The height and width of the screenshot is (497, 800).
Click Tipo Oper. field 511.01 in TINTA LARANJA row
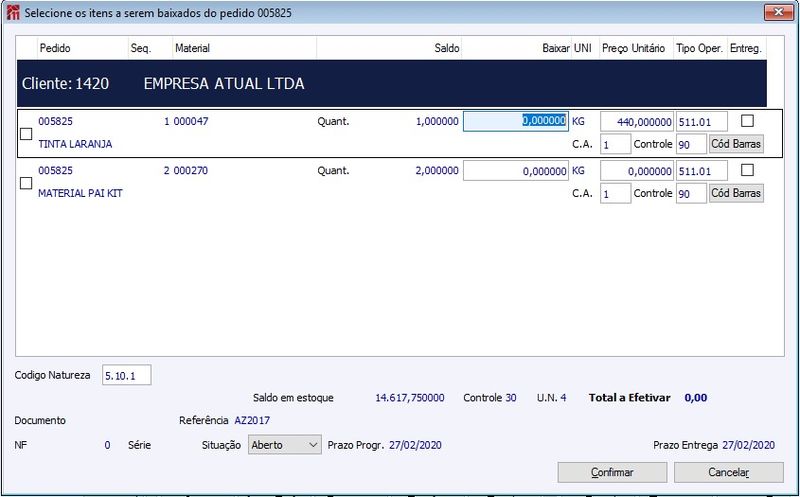[x=702, y=122]
